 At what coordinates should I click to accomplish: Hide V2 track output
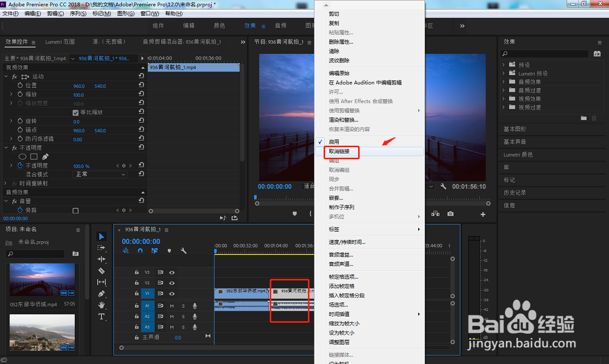[x=171, y=283]
